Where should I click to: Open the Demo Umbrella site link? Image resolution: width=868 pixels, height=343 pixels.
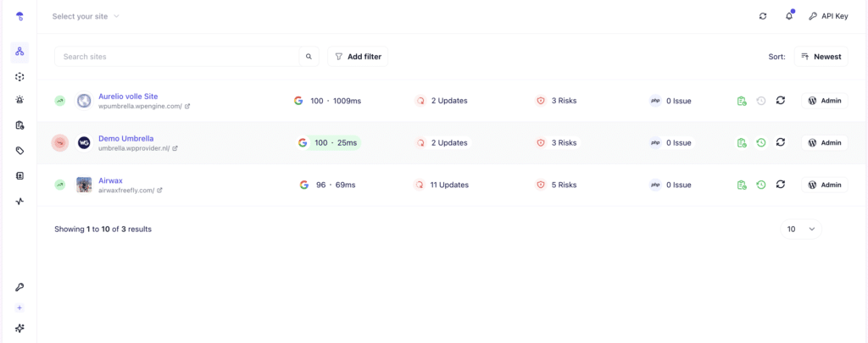(125, 138)
